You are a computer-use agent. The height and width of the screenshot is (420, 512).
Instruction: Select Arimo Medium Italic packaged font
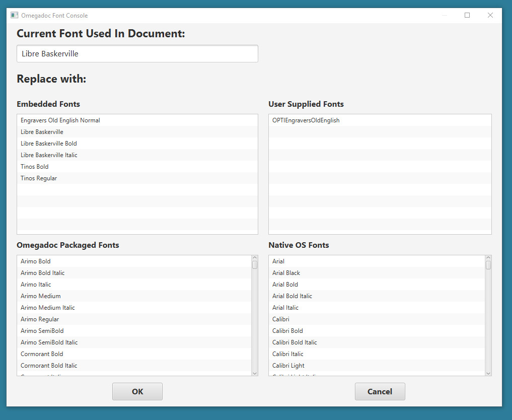pos(134,308)
